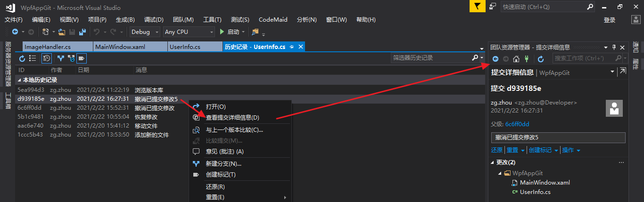Collapse the WpfAppGit folder node
The height and width of the screenshot is (202, 644).
pyautogui.click(x=500, y=173)
